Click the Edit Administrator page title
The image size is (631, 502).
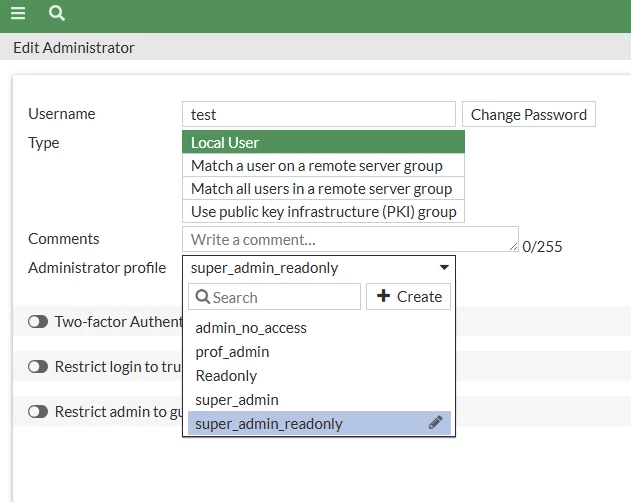coord(74,48)
